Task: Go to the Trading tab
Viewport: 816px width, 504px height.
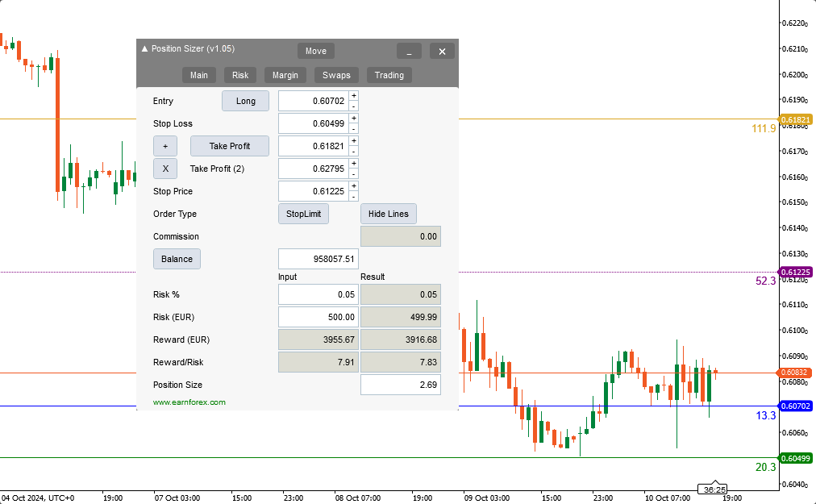Action: click(x=389, y=75)
